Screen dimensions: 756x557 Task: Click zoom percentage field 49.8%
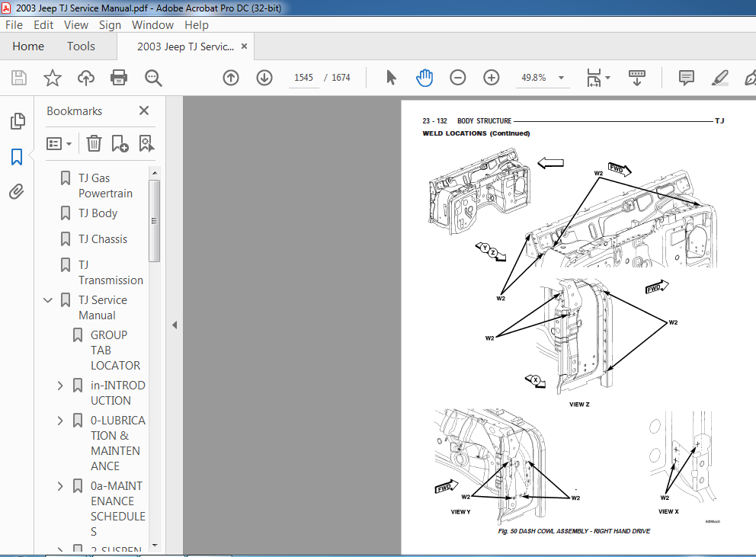[534, 78]
